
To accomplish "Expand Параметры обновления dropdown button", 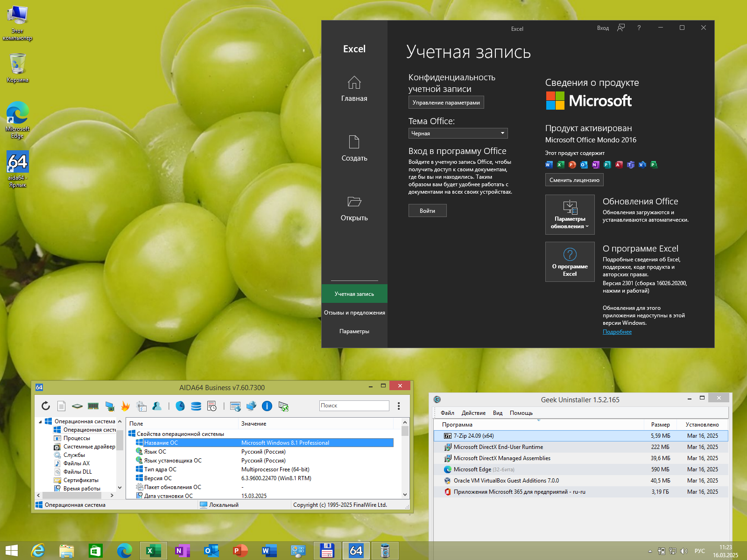I will pyautogui.click(x=570, y=215).
